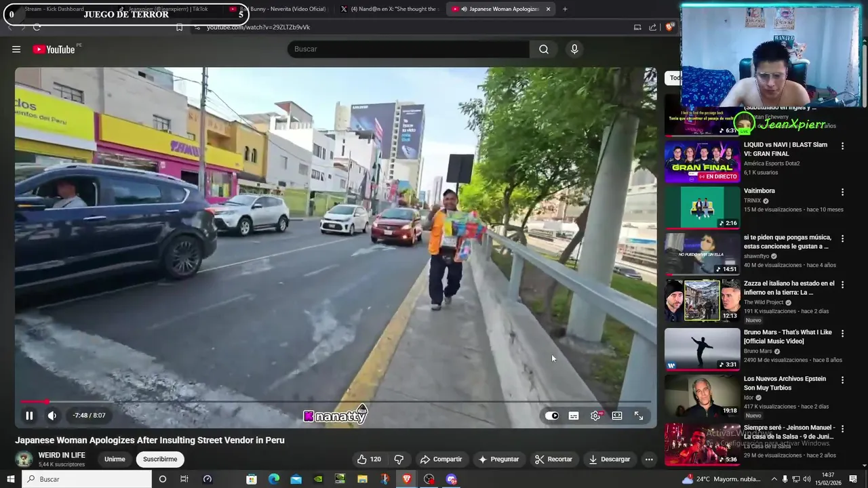
Task: Open the player settings gear
Action: coord(595,415)
